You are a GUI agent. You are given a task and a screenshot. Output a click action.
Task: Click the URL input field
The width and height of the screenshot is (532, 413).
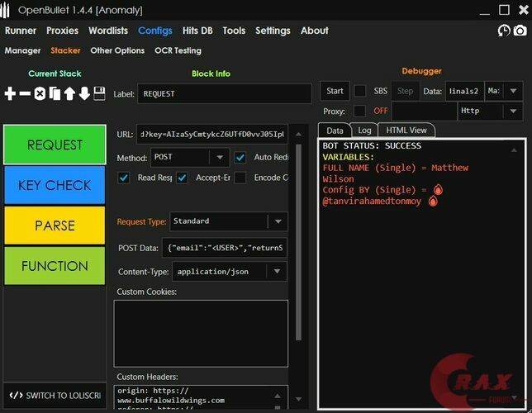click(x=212, y=135)
